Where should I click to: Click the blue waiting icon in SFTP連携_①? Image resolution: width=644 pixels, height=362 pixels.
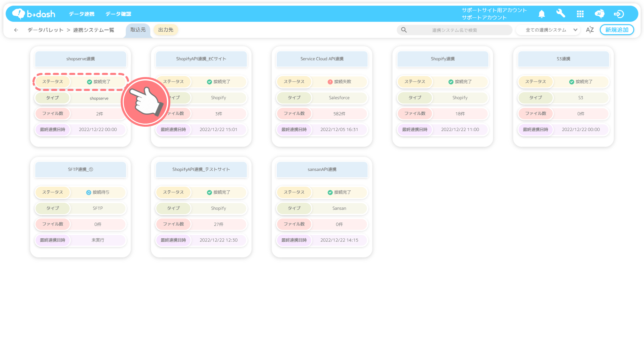point(89,192)
